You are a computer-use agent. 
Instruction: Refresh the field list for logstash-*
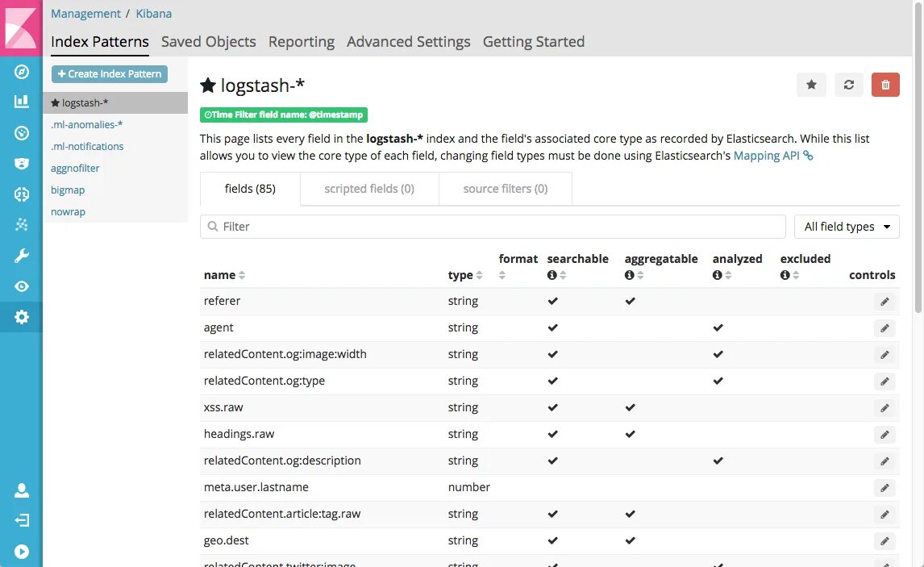coord(848,85)
